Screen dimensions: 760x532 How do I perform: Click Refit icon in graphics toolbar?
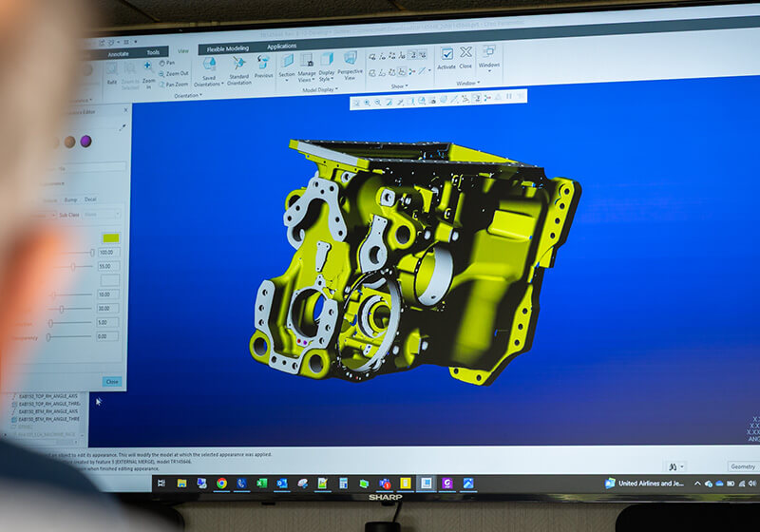tap(357, 103)
